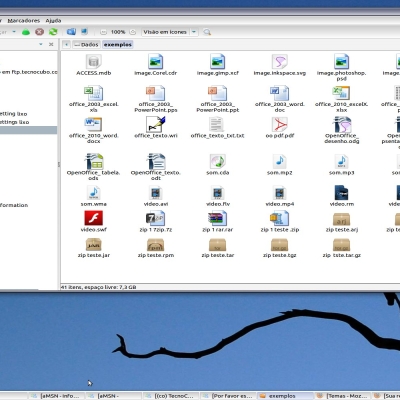Select the zip teste.rpm package icon
This screenshot has width=400, height=400.
155,245
